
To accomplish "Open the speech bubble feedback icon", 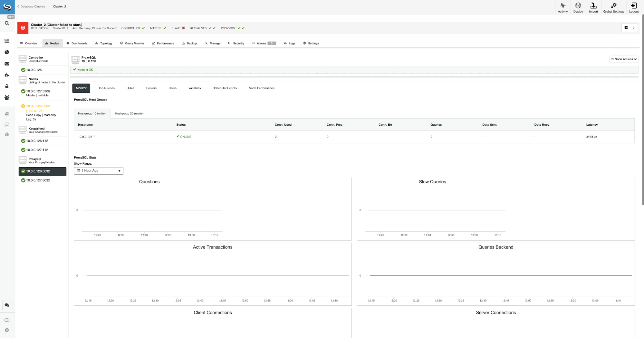I will coord(7,124).
